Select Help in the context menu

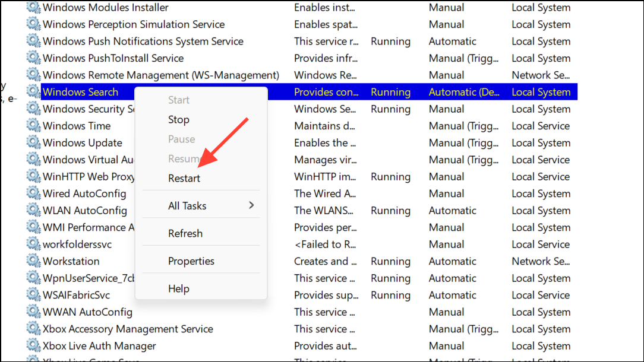[x=179, y=288]
